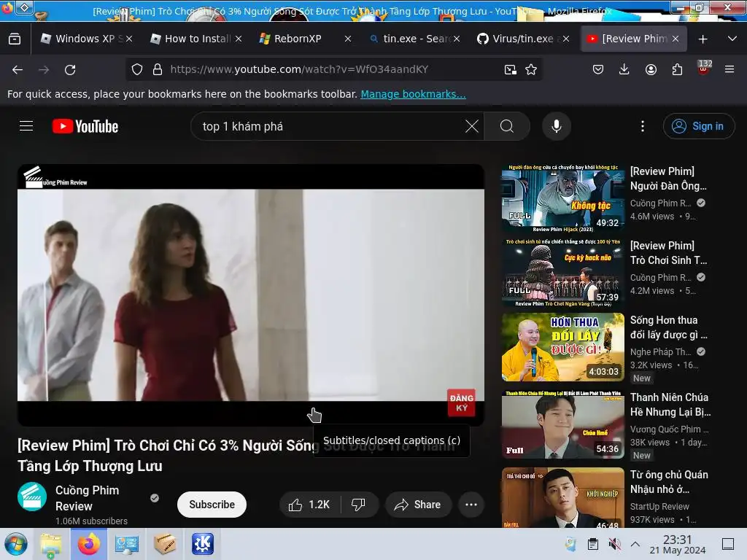Open clock showing 23:31
747x560 pixels.
pyautogui.click(x=678, y=544)
